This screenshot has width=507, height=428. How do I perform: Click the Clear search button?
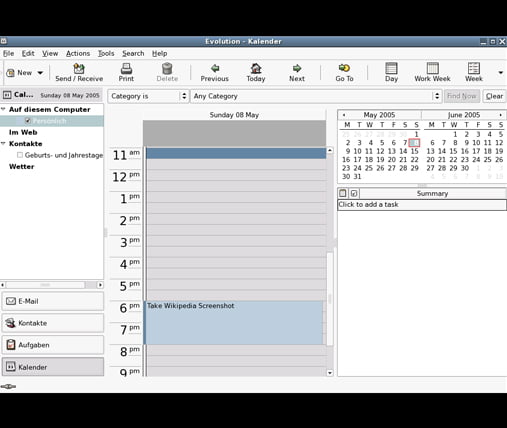(494, 96)
